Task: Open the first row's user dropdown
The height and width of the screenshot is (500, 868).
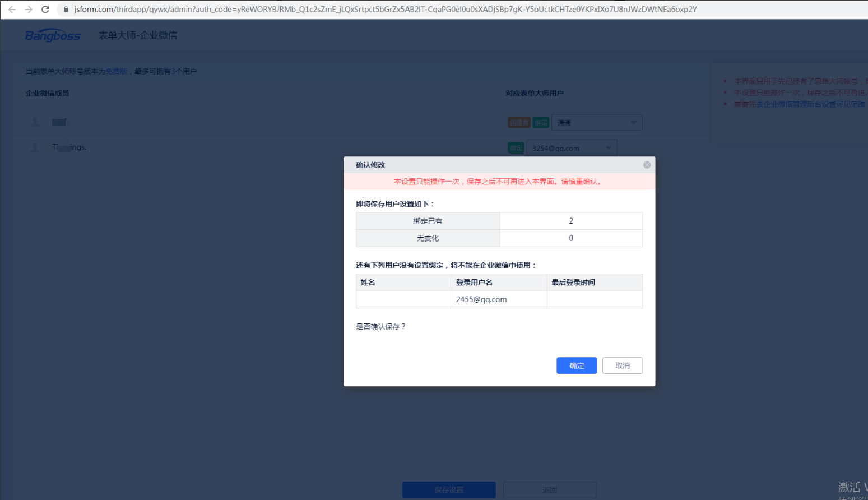Action: point(597,123)
